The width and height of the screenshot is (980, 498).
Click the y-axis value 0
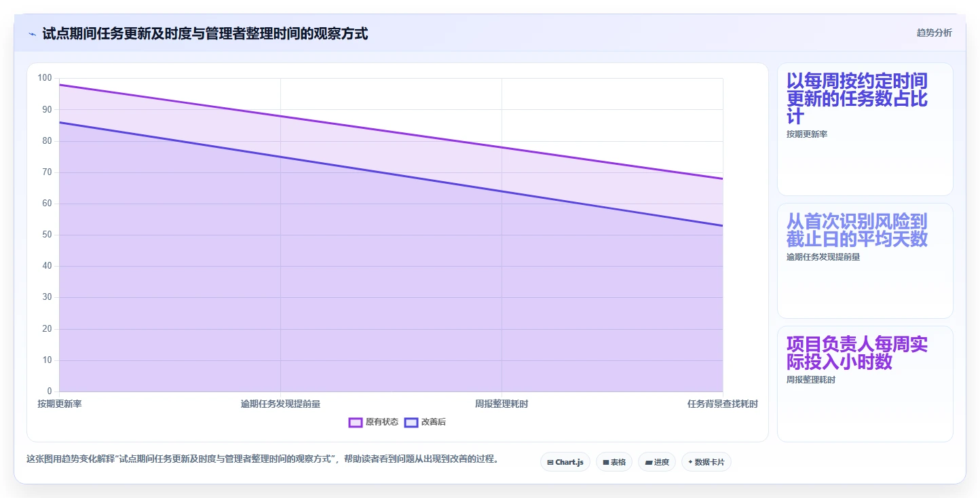50,391
